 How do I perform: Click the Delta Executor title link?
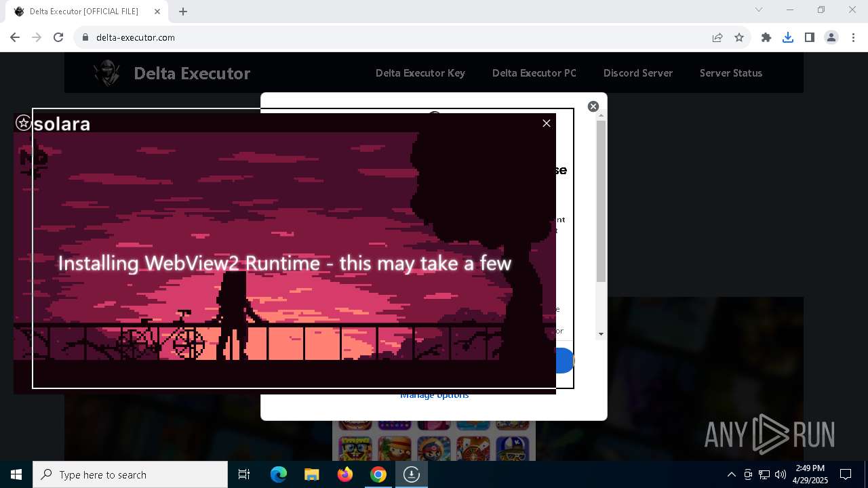192,73
